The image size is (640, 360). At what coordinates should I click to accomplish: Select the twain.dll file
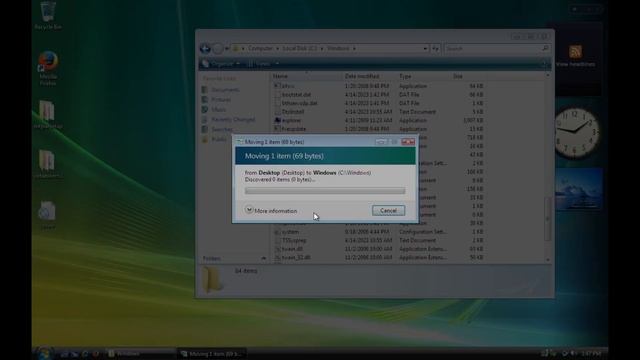pos(292,249)
